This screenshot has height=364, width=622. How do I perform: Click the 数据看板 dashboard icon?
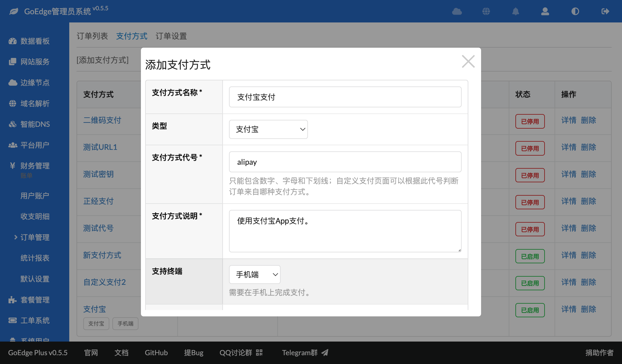click(13, 41)
